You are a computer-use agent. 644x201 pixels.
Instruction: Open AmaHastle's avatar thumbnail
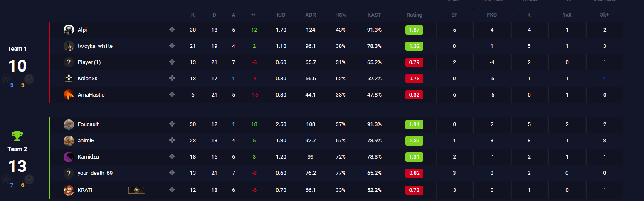69,95
